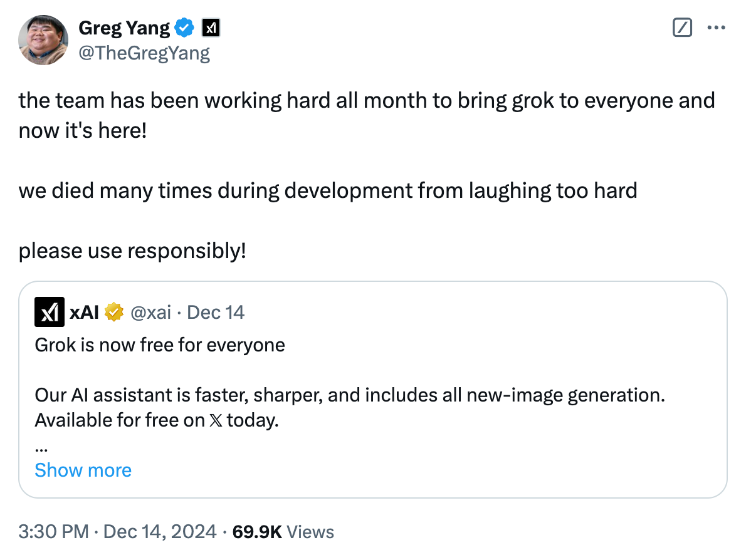Viewport: 746px width, 560px height.
Task: Click the Dec 14 date on quoted post
Action: pos(216,312)
